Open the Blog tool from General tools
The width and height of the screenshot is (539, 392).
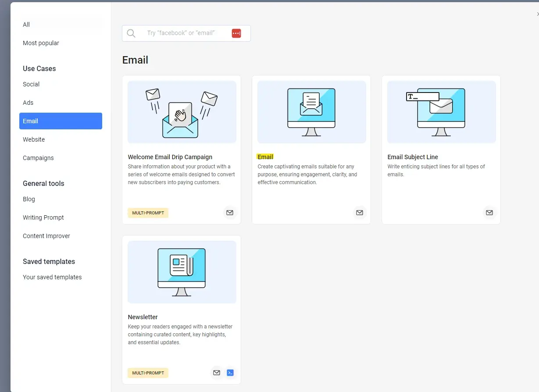[29, 199]
